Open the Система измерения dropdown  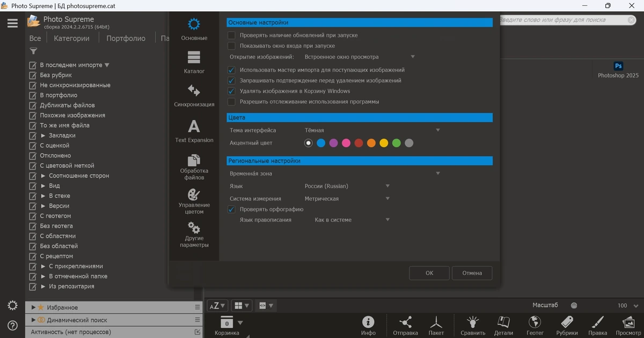(347, 199)
